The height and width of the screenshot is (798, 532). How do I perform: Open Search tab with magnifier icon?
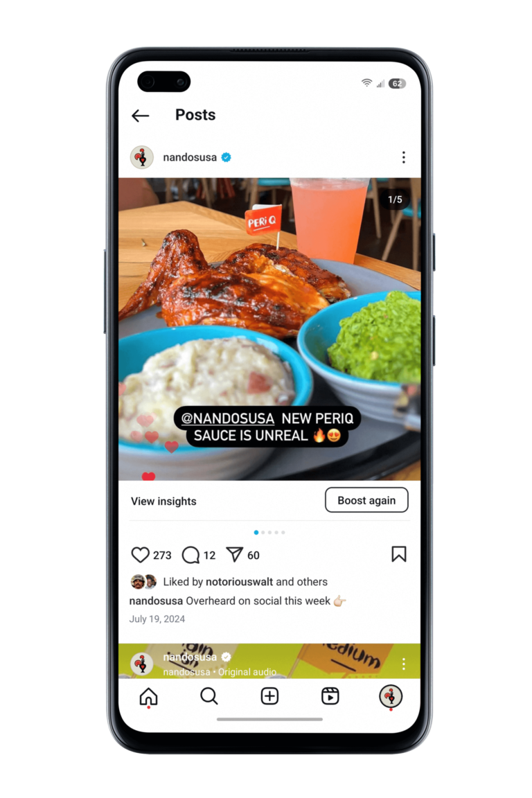(x=209, y=695)
